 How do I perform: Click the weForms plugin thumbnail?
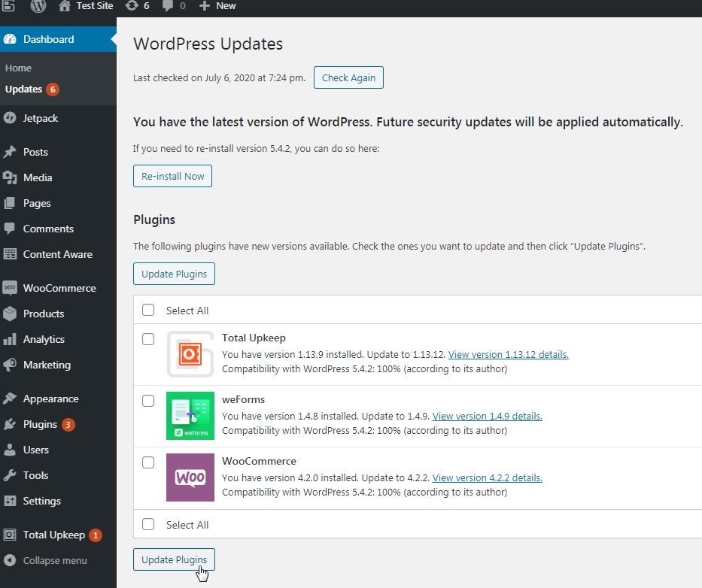coord(190,415)
